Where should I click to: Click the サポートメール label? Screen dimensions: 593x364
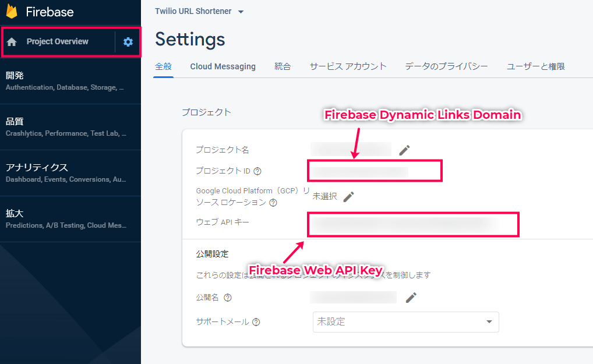pyautogui.click(x=223, y=322)
